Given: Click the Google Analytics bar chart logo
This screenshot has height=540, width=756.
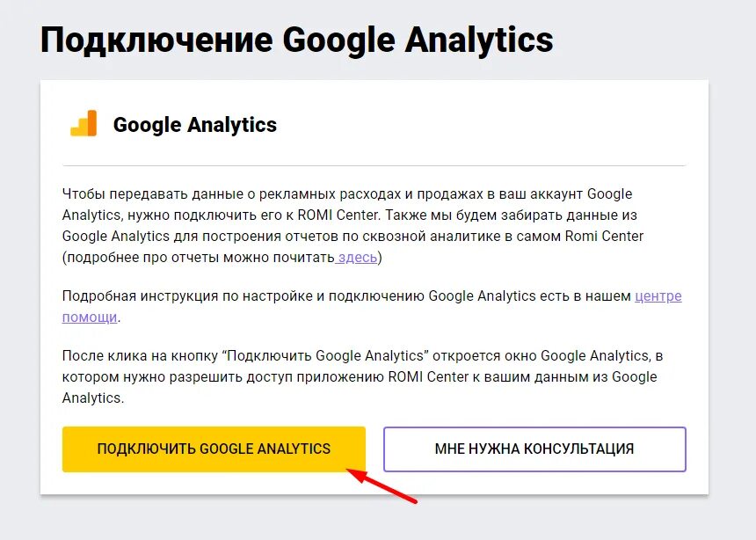Looking at the screenshot, I should click(x=84, y=123).
